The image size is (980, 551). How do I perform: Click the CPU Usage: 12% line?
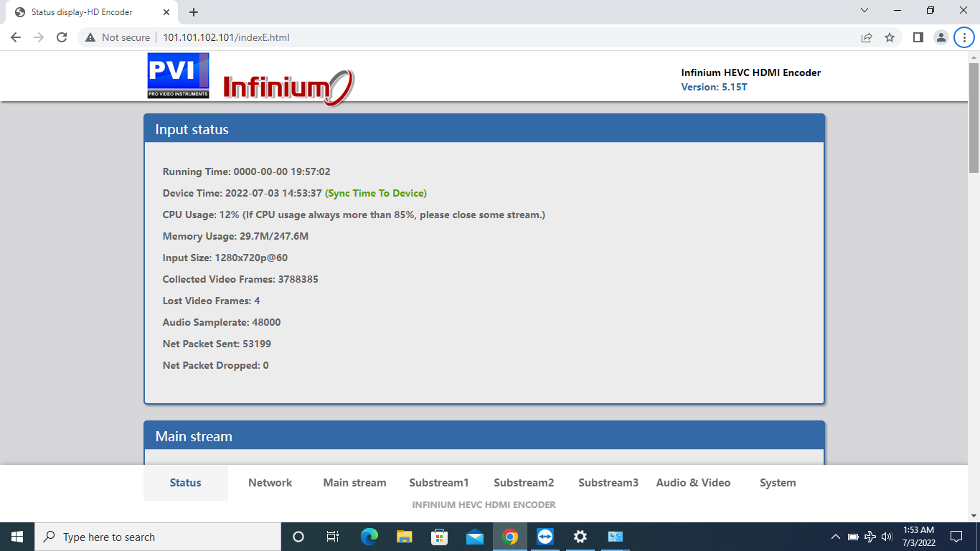point(354,215)
